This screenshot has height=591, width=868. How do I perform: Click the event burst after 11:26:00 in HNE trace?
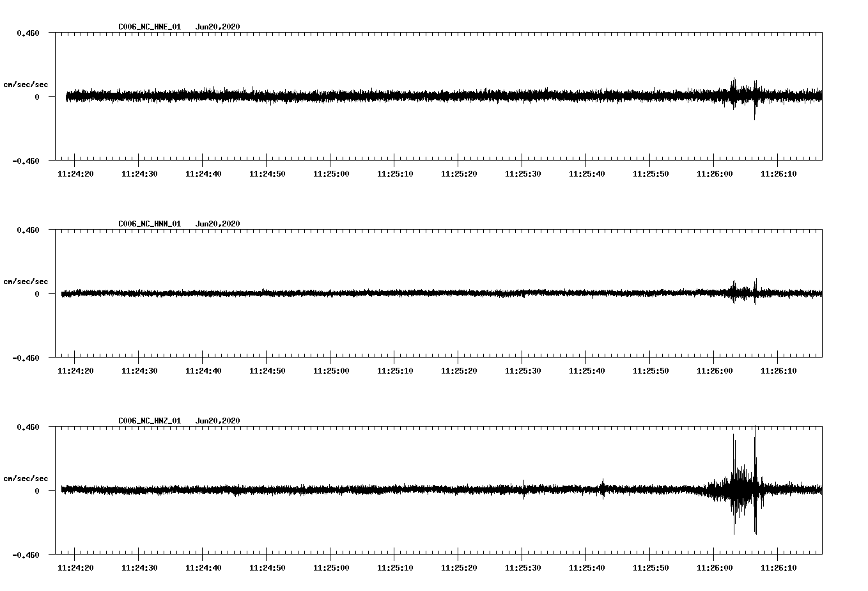pyautogui.click(x=744, y=97)
